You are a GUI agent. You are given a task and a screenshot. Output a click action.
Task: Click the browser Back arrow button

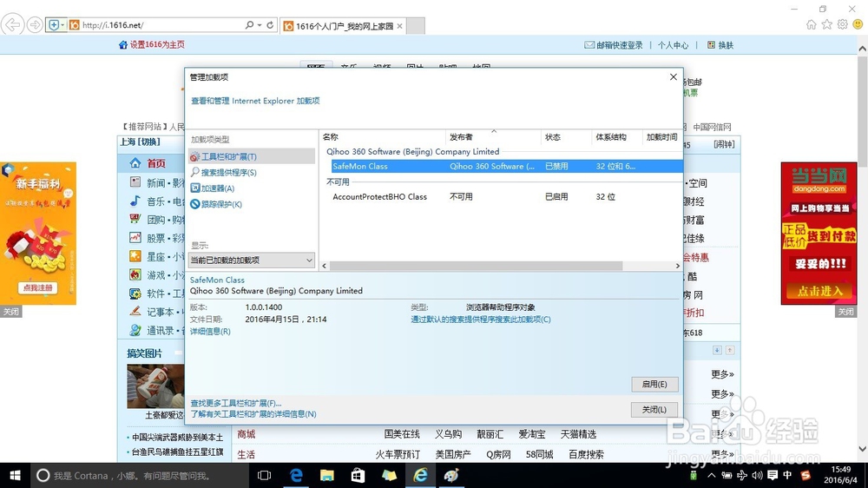(x=12, y=25)
